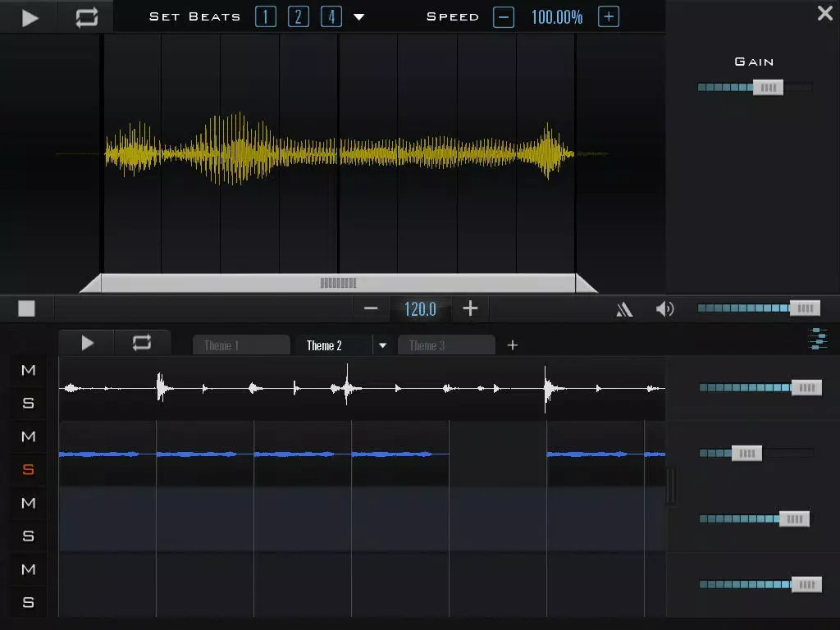
Task: Decrease speed with the minus button
Action: coord(503,17)
